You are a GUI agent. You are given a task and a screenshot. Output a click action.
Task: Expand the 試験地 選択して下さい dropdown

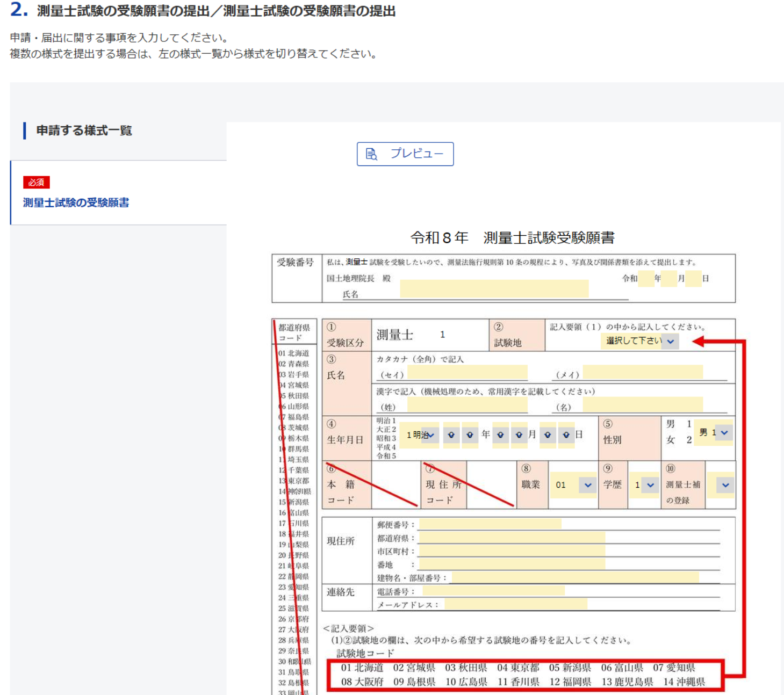pyautogui.click(x=639, y=341)
